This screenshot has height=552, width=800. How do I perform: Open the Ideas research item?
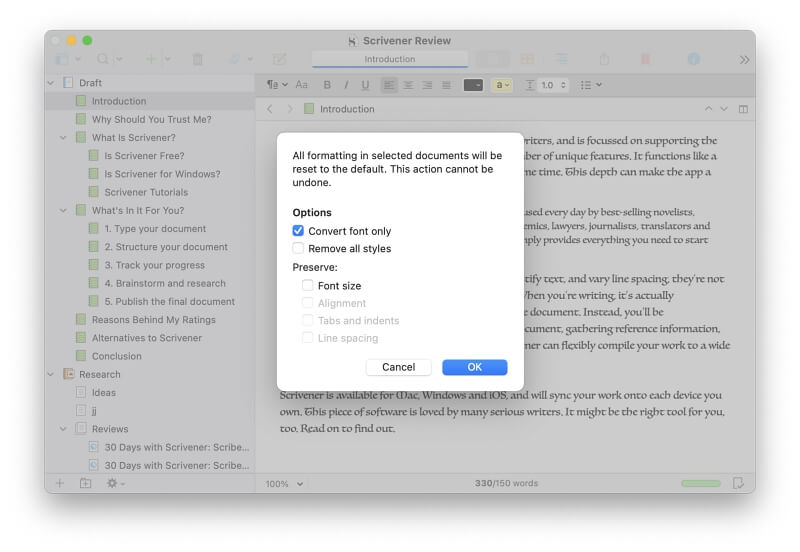click(150, 392)
